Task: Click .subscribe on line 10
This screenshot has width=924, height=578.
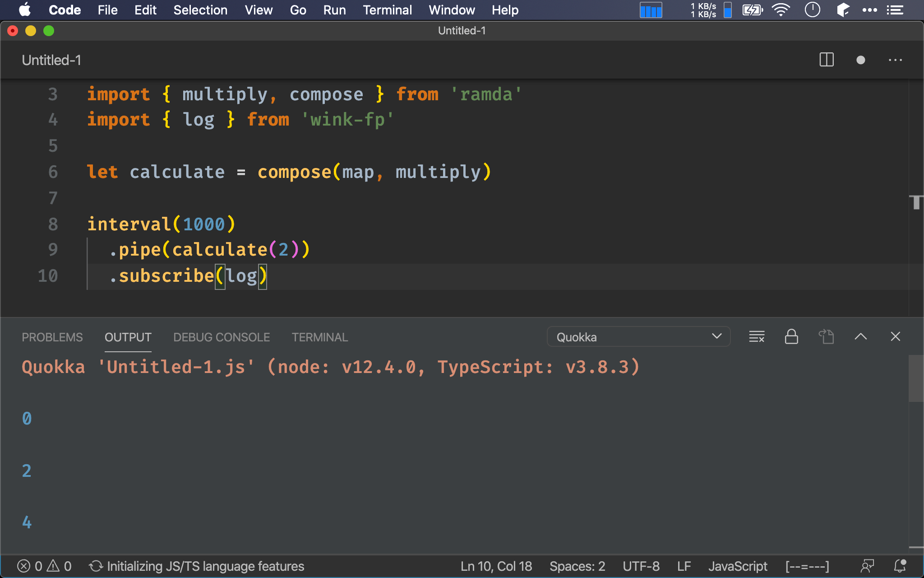Action: coord(162,275)
